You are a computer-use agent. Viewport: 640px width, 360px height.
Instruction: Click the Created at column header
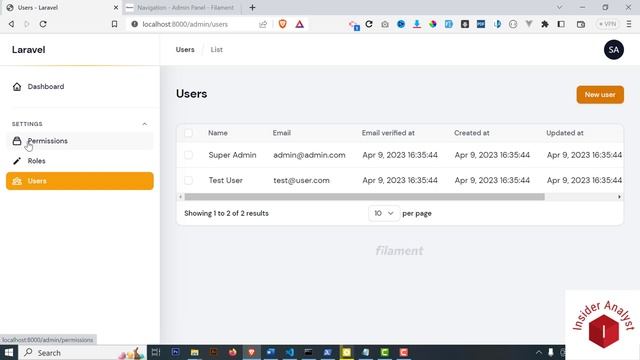click(471, 133)
